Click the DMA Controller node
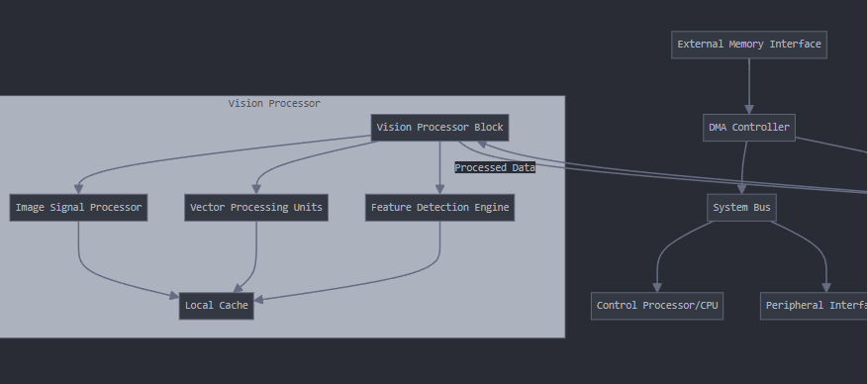The height and width of the screenshot is (384, 868). (x=749, y=128)
